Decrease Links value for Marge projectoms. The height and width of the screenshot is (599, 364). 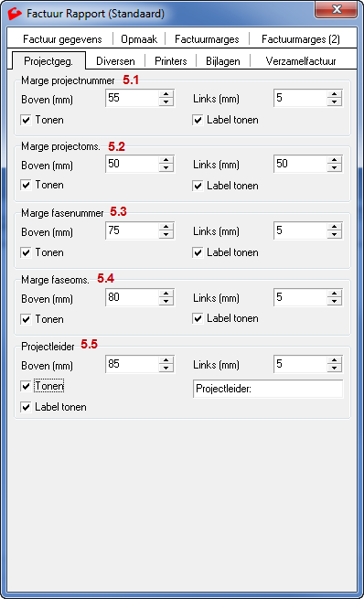click(x=334, y=168)
